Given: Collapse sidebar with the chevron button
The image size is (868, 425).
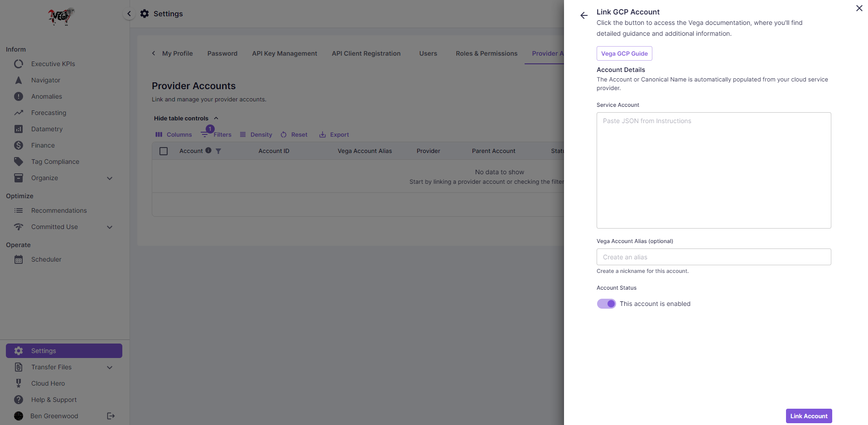Looking at the screenshot, I should pyautogui.click(x=129, y=14).
